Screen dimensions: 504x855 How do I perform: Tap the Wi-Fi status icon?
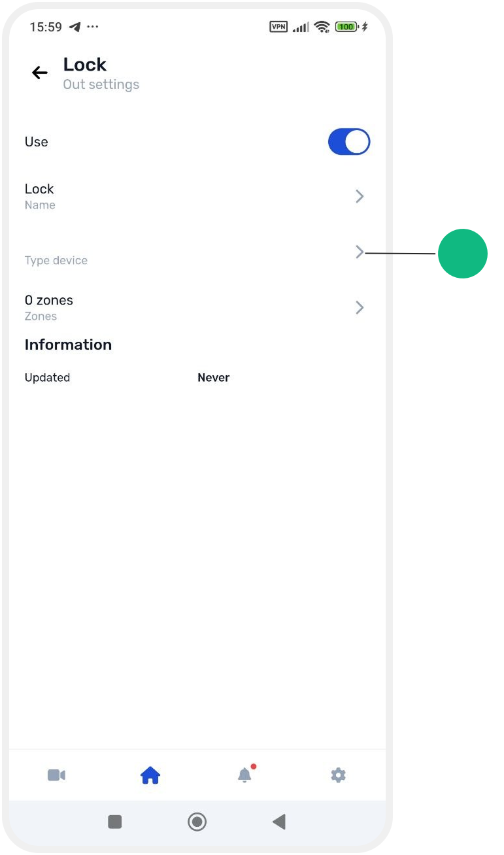click(x=322, y=27)
